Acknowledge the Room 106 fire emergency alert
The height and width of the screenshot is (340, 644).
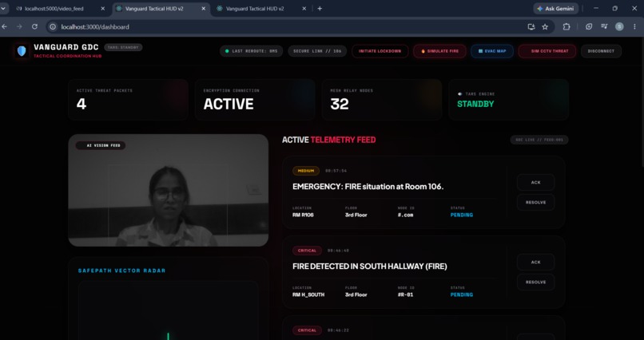535,183
